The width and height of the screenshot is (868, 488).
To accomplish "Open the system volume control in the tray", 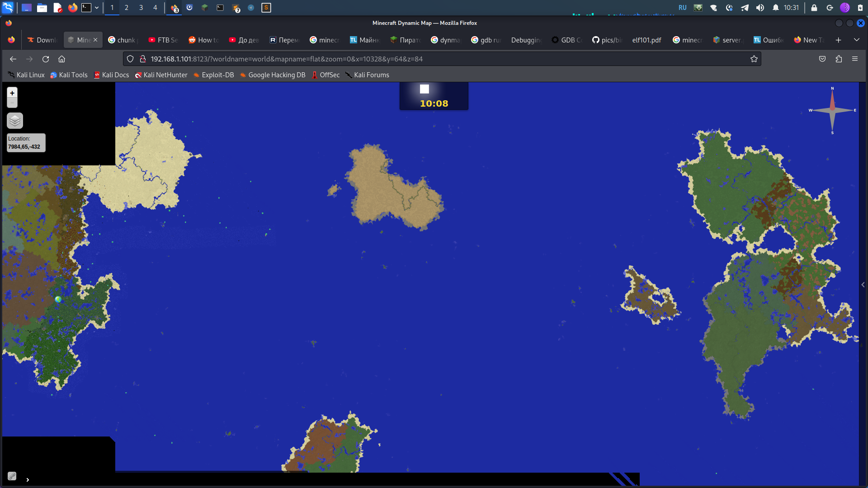I will click(x=760, y=8).
